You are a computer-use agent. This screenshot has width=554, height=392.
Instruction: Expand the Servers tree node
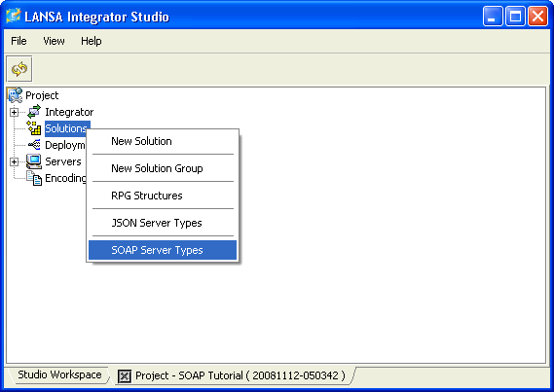(x=15, y=161)
